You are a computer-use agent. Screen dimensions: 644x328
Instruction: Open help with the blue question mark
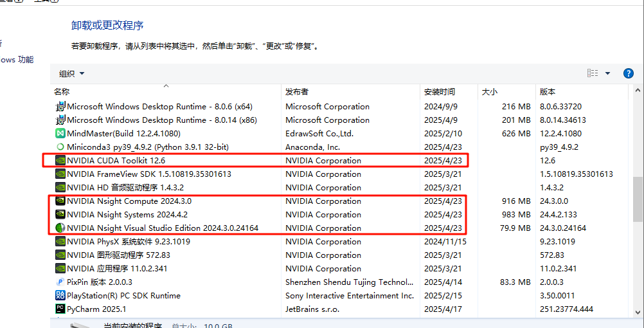pyautogui.click(x=628, y=73)
